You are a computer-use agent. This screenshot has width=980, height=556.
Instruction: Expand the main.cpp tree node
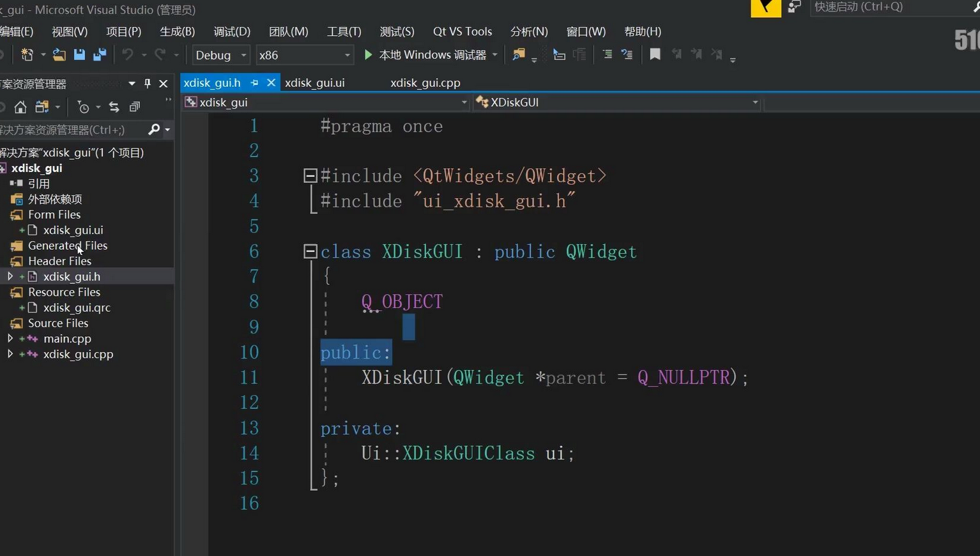10,338
